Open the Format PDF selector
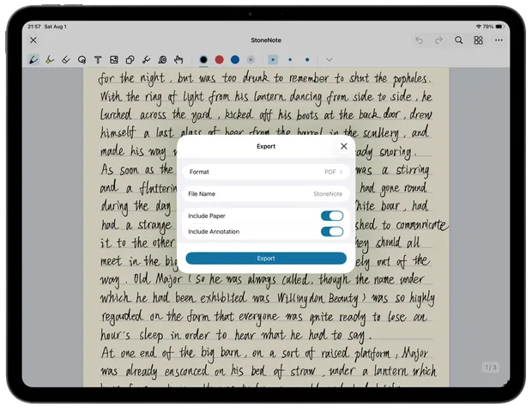Screen dimensions: 532x408 pyautogui.click(x=266, y=172)
